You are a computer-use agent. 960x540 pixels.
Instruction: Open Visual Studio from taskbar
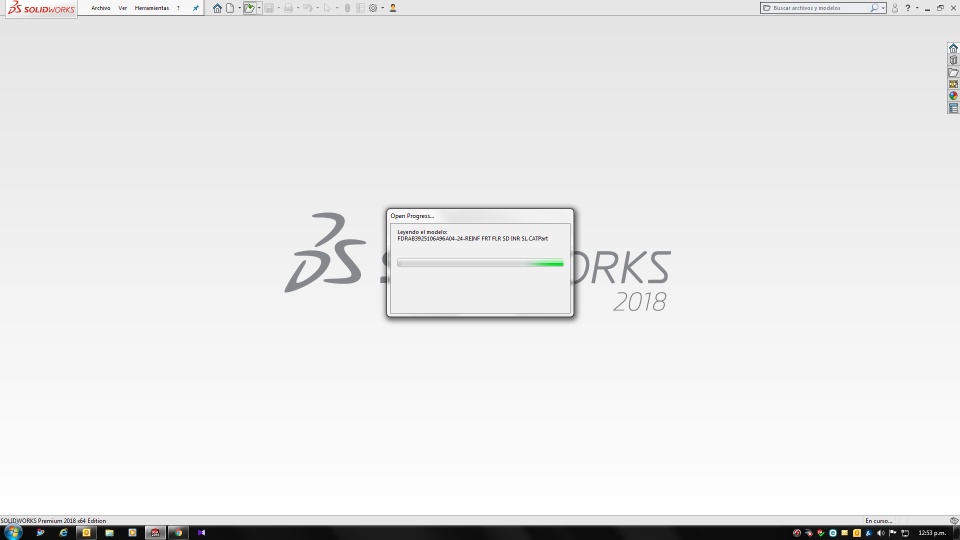point(201,533)
